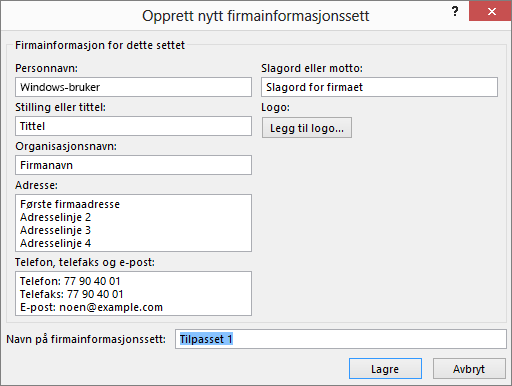The height and width of the screenshot is (386, 512).
Task: Click the Telefon, telefaks og e-post box
Action: (x=133, y=293)
